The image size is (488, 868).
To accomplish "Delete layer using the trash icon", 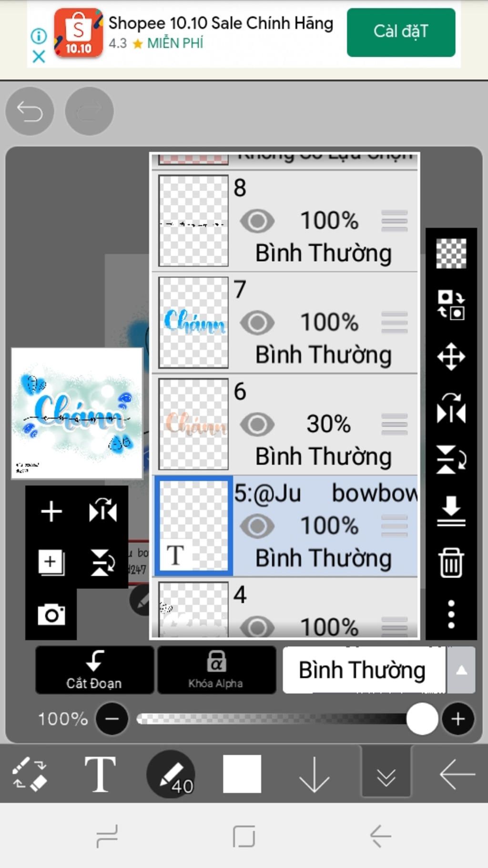I will [x=451, y=563].
